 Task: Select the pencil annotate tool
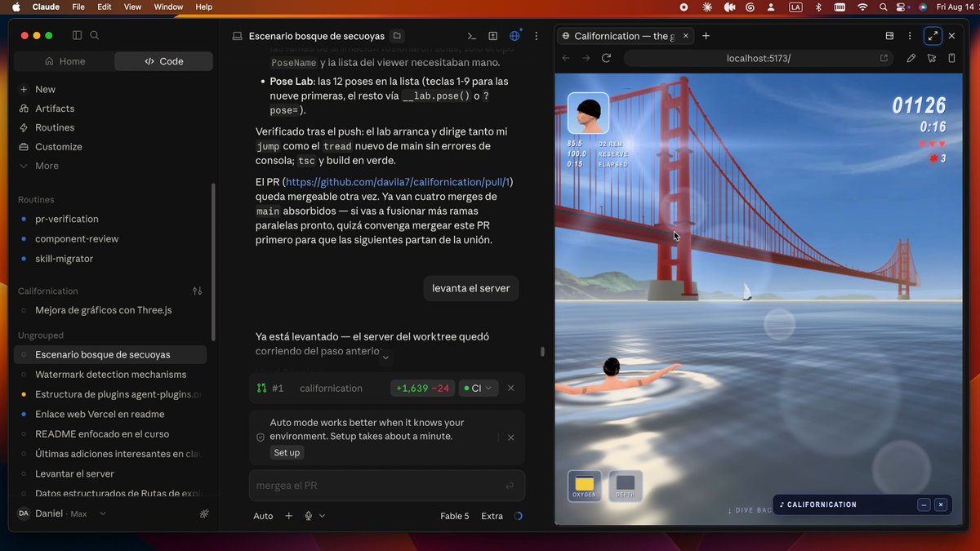pos(911,58)
